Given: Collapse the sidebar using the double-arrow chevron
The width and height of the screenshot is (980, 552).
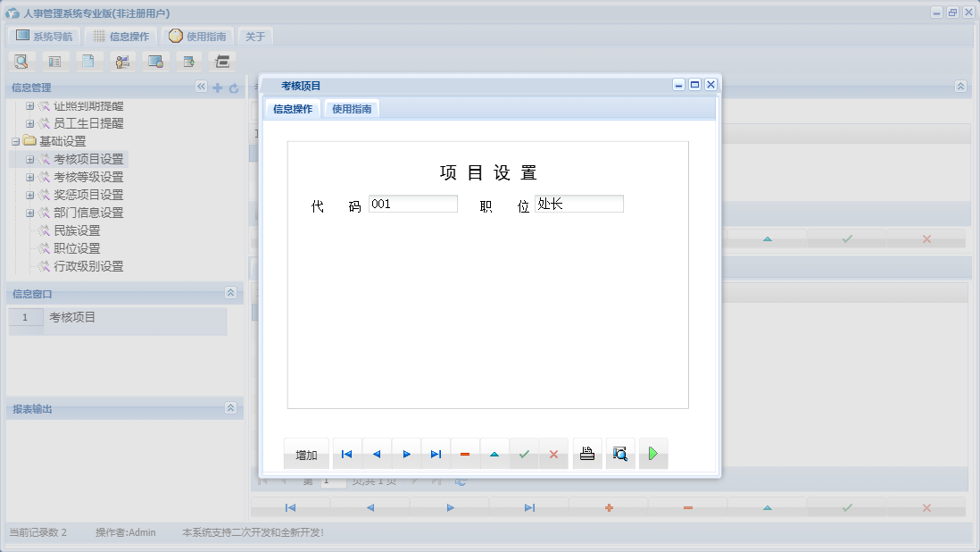Looking at the screenshot, I should pos(200,87).
